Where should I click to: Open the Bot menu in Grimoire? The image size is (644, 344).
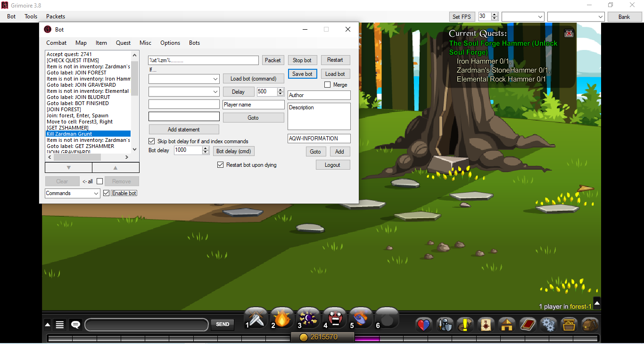11,16
